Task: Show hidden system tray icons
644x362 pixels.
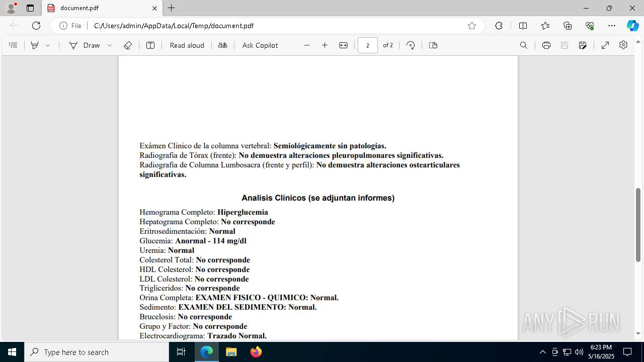Action: point(542,352)
